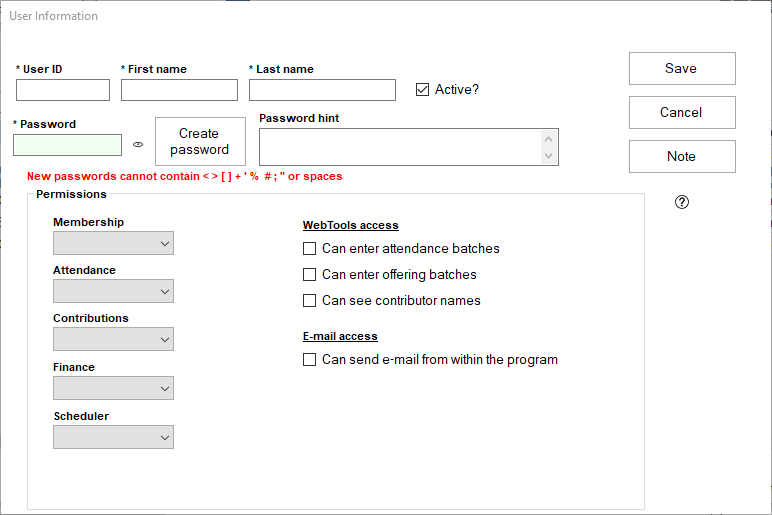Click the Cancel button
The width and height of the screenshot is (772, 515).
[682, 112]
